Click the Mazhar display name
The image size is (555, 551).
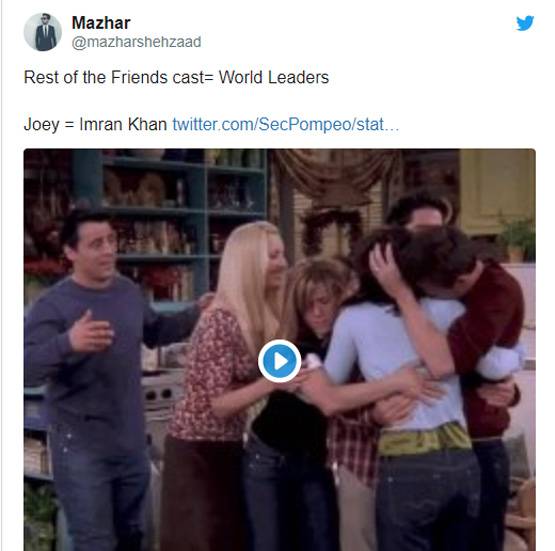tap(101, 23)
